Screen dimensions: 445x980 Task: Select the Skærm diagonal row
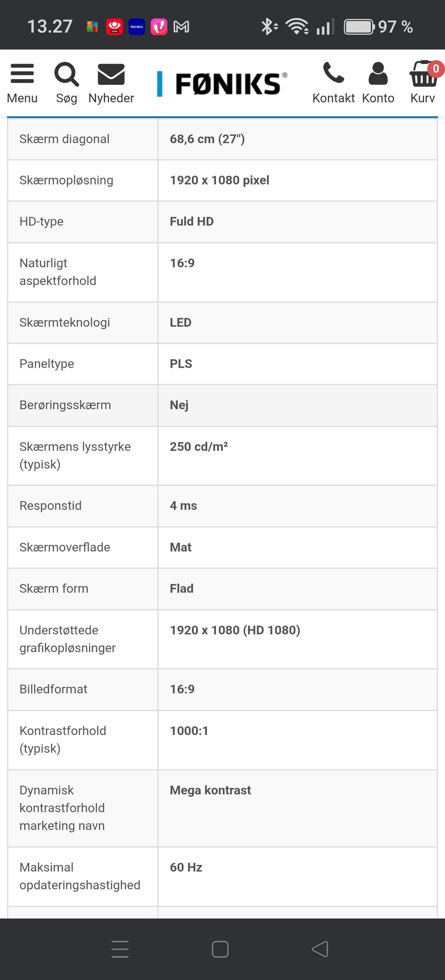(x=222, y=139)
